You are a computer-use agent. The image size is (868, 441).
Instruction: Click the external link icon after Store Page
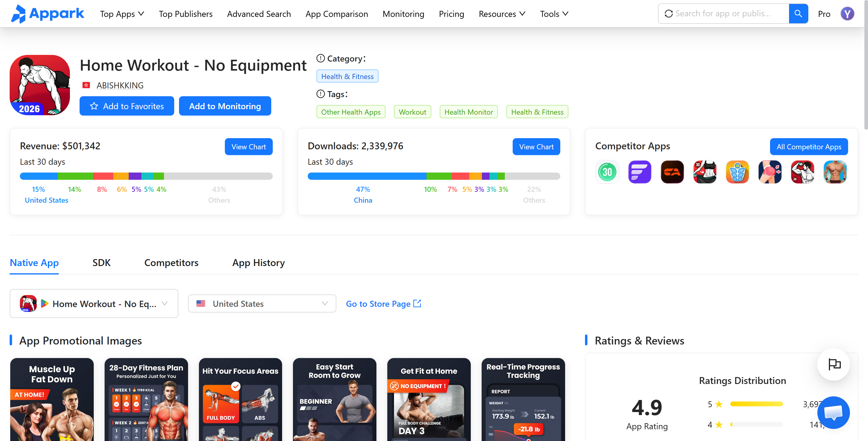coord(417,303)
